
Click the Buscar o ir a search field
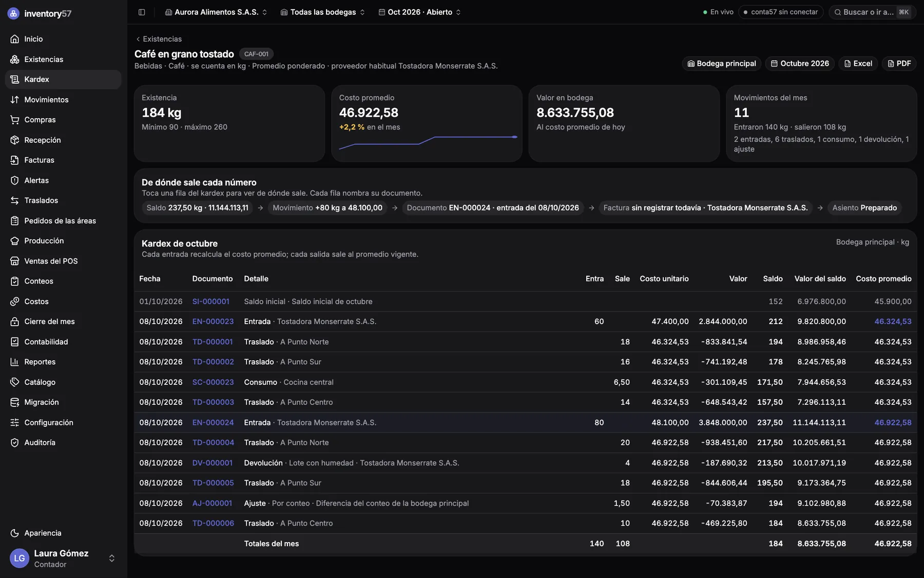tap(873, 12)
